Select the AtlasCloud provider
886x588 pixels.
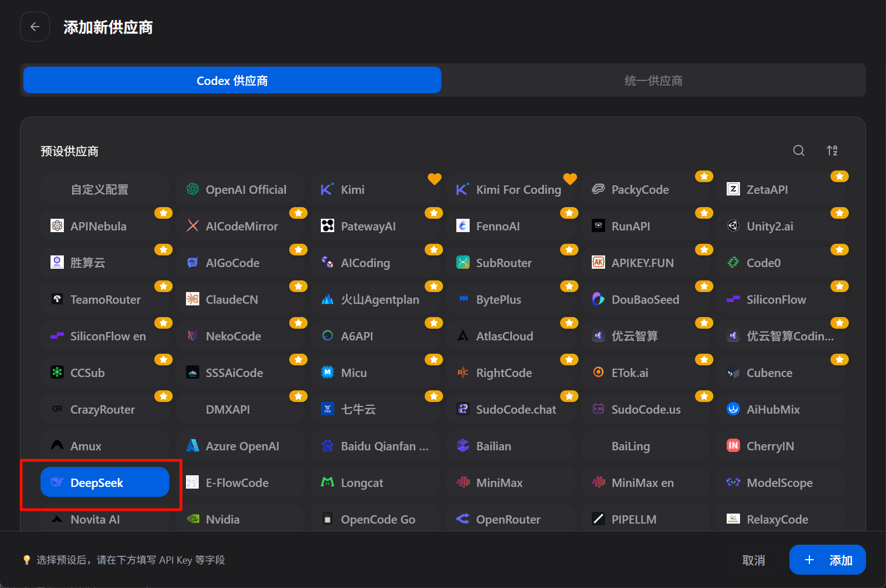pyautogui.click(x=511, y=336)
